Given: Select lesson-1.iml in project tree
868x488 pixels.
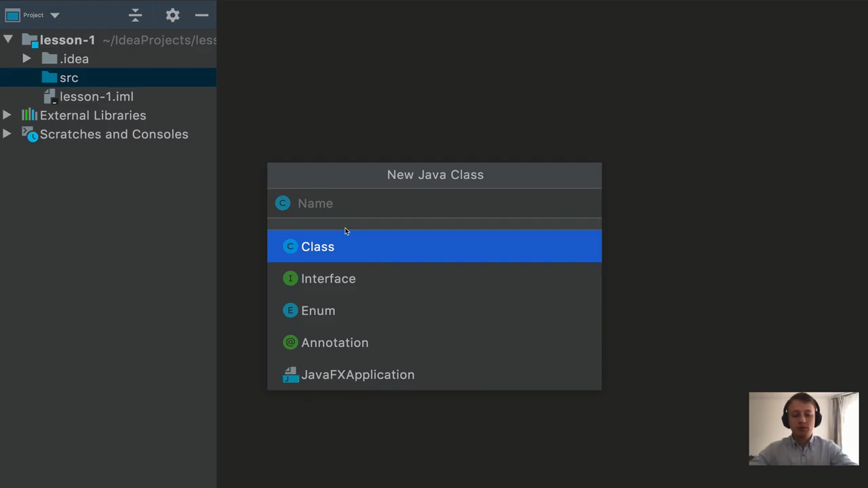Looking at the screenshot, I should [96, 96].
